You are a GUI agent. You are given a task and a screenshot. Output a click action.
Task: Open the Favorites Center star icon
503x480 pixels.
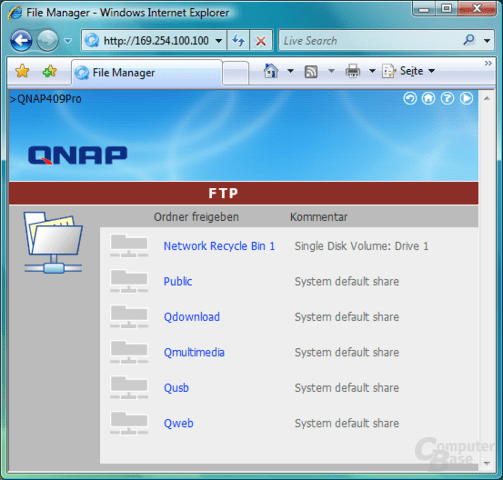pyautogui.click(x=22, y=71)
